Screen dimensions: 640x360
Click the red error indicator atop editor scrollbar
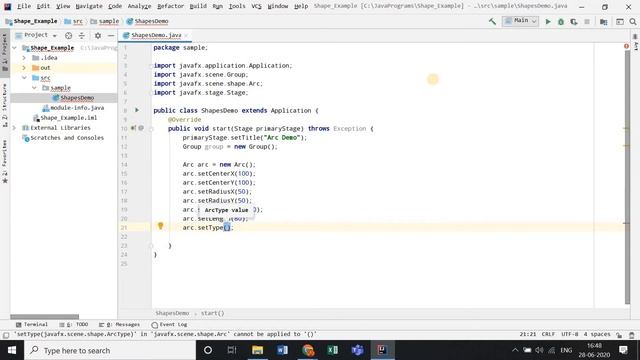pyautogui.click(x=626, y=47)
